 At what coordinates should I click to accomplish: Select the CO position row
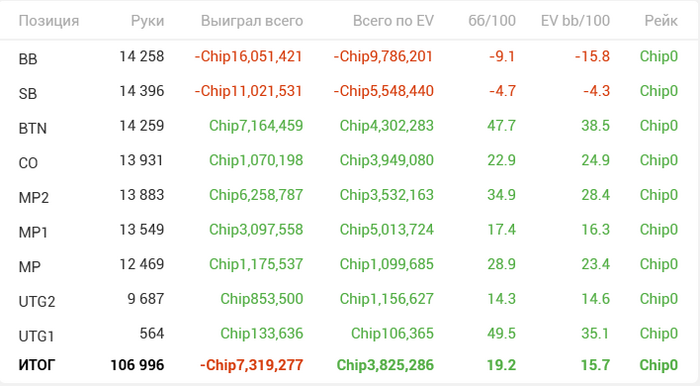point(350,161)
